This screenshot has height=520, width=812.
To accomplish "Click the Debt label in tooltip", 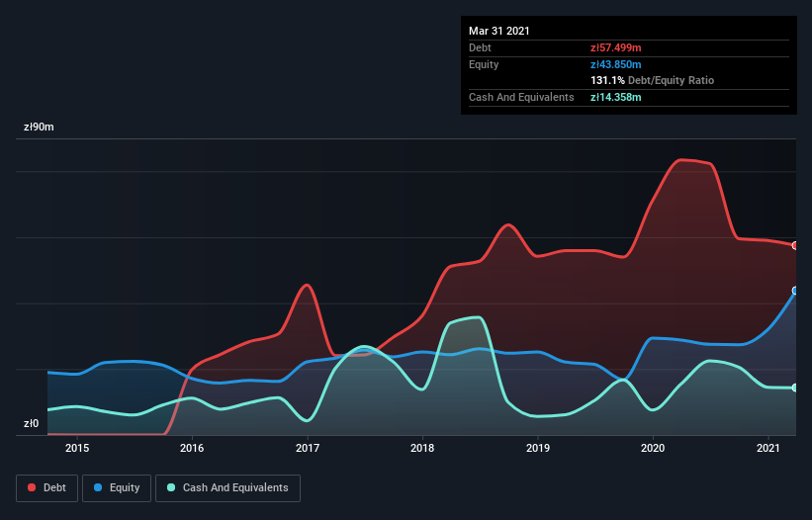I will [480, 48].
